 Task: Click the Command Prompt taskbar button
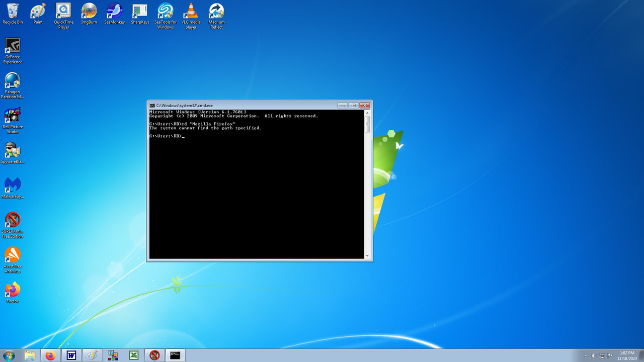click(x=175, y=355)
